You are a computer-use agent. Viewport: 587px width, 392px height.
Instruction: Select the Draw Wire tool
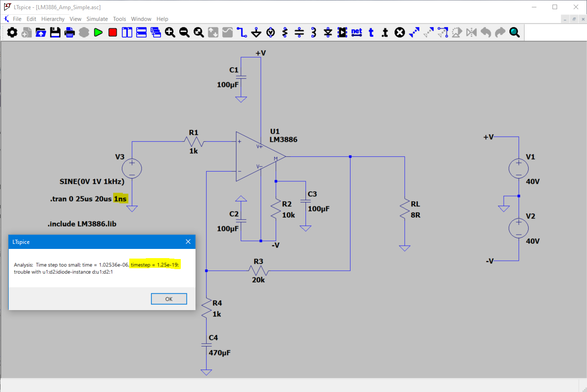242,32
